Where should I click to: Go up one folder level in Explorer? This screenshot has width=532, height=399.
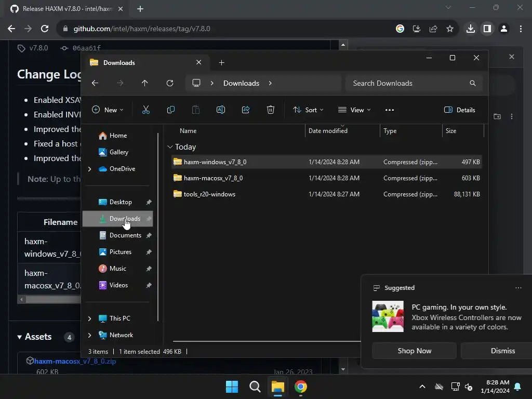144,83
